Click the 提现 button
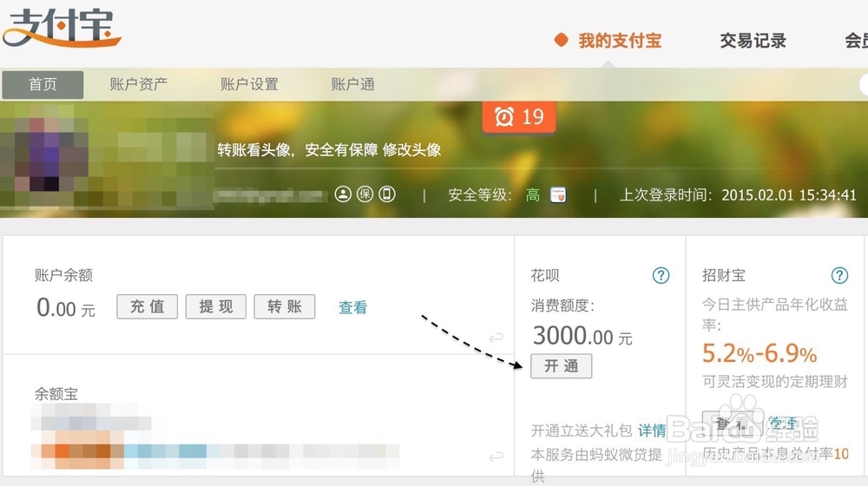The height and width of the screenshot is (486, 868). point(216,306)
